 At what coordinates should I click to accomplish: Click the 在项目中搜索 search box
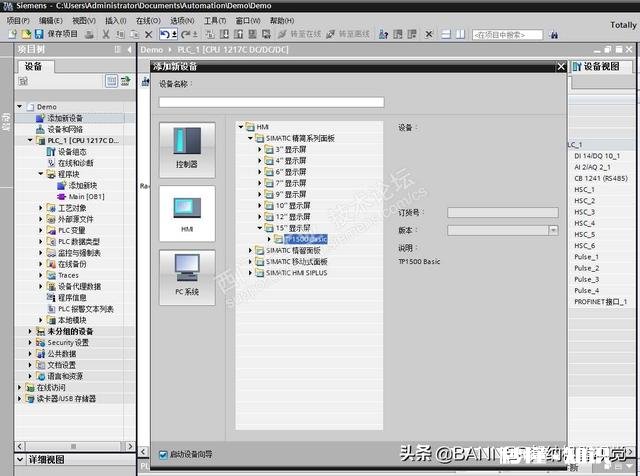tap(514, 34)
